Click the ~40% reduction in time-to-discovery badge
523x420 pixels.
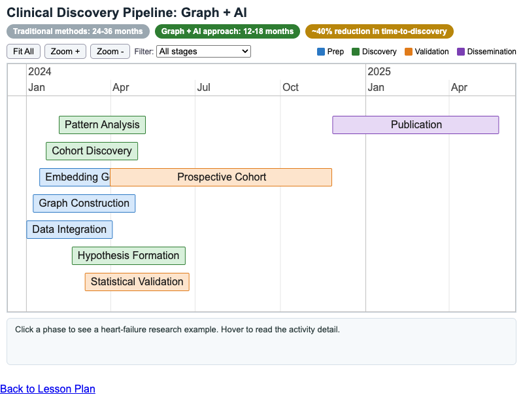[379, 31]
